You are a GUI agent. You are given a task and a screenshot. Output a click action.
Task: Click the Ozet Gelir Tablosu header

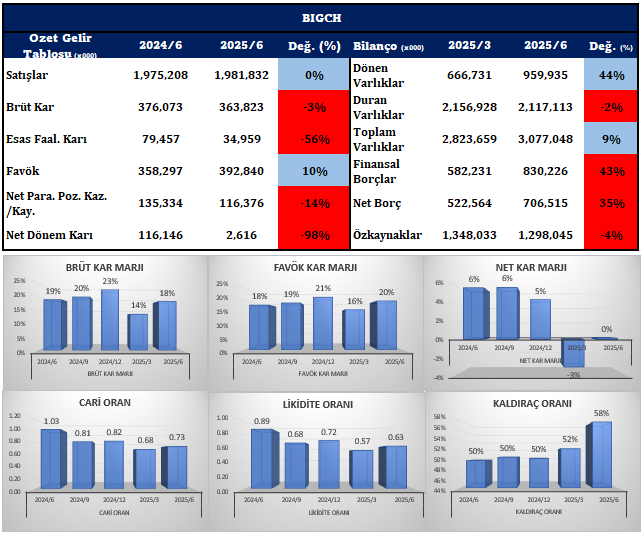pos(60,45)
